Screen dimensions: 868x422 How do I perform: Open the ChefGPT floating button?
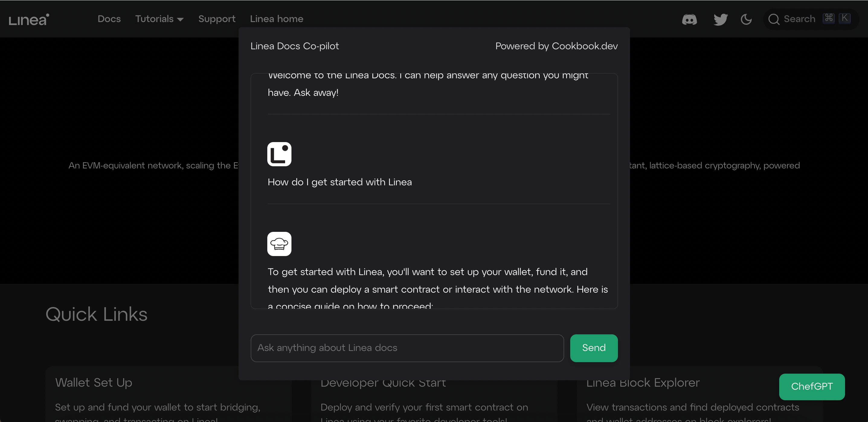[x=812, y=387]
